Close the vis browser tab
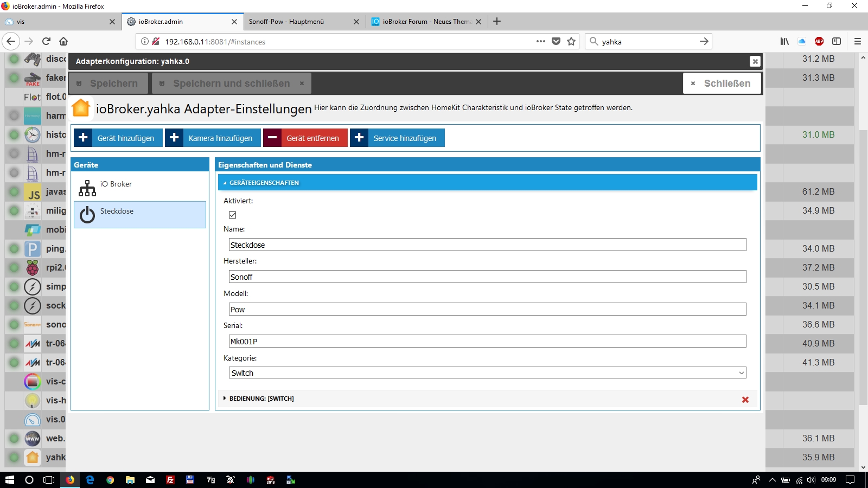 pos(112,22)
